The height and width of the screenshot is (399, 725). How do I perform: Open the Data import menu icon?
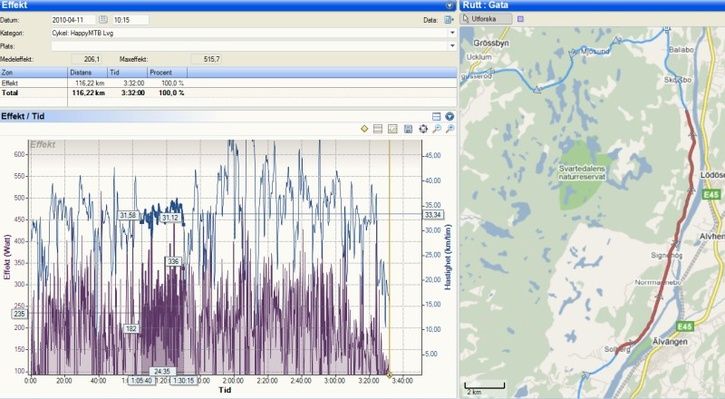tap(448, 20)
